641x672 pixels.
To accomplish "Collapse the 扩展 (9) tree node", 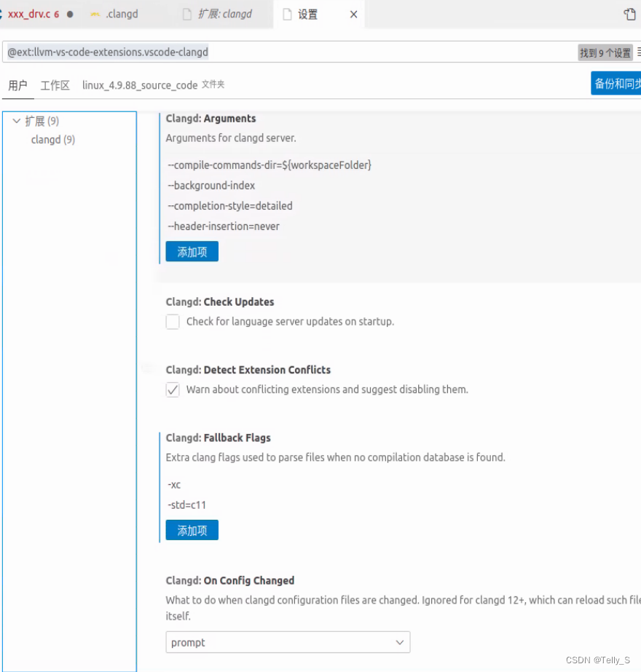I will click(x=16, y=121).
